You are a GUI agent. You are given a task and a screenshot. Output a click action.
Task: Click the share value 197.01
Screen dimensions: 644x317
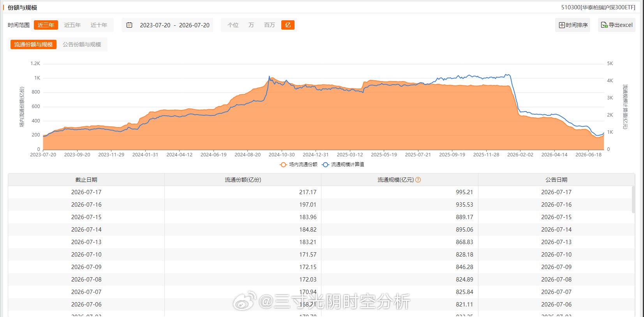tap(308, 205)
